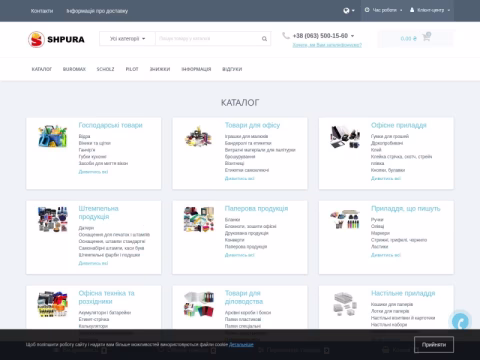Open the Ганчір'я subcategory
Image resolution: width=480 pixels, height=360 pixels.
pyautogui.click(x=87, y=150)
